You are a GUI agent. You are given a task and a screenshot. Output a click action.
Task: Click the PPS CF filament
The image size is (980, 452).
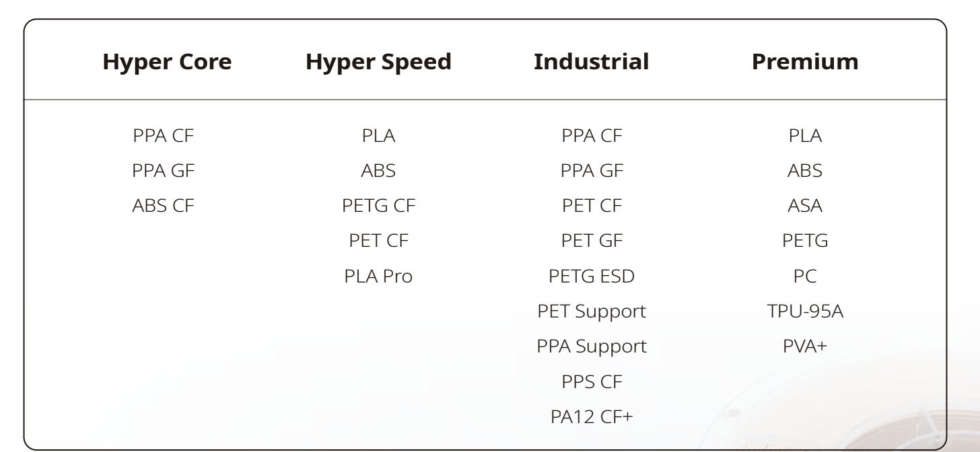[x=592, y=382]
